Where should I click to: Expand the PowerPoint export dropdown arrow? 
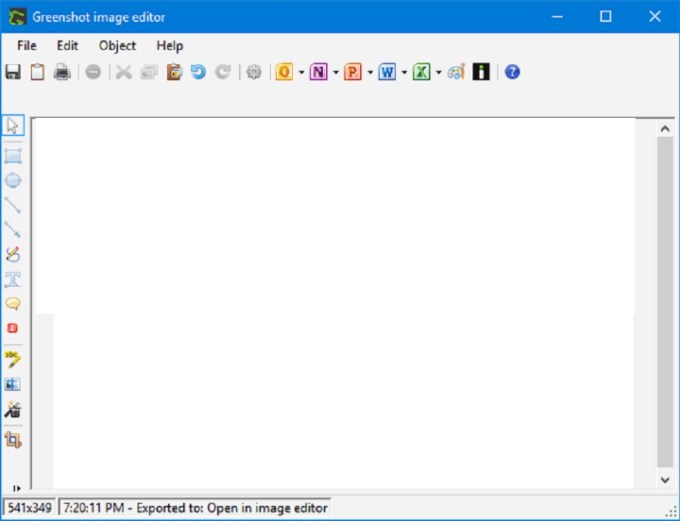click(x=370, y=72)
